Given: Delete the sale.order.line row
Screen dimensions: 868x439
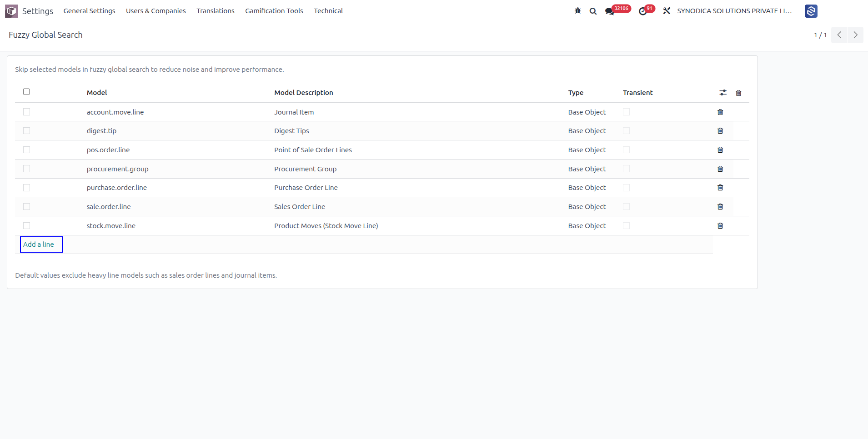Looking at the screenshot, I should (x=720, y=207).
